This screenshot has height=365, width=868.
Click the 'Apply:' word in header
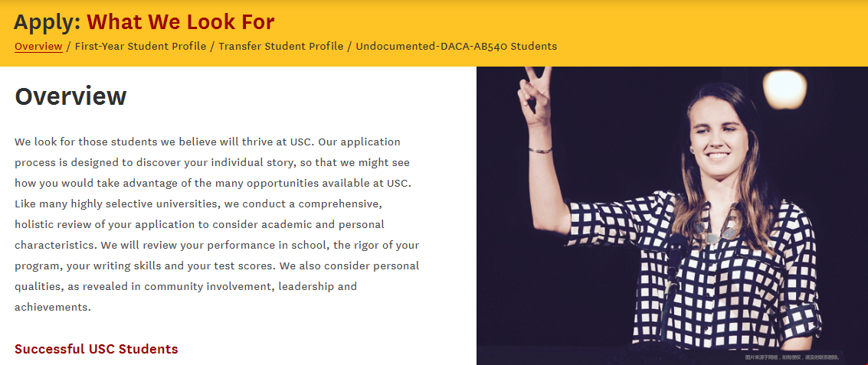[x=47, y=22]
